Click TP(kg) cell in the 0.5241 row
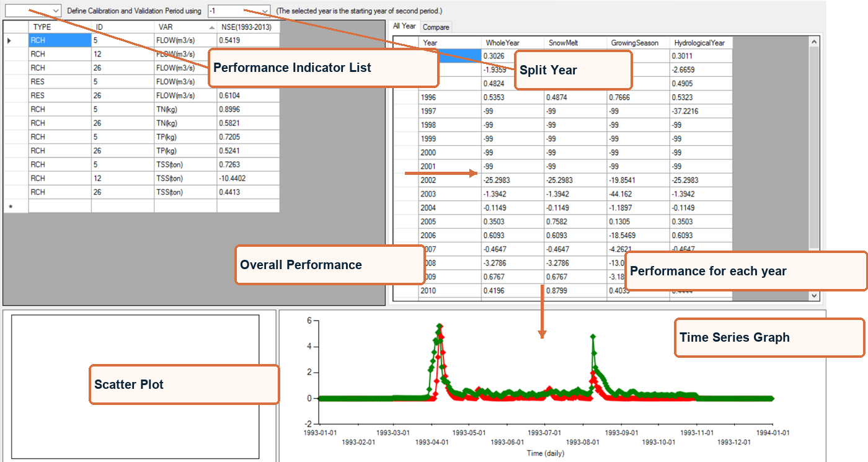The image size is (868, 462). click(185, 151)
